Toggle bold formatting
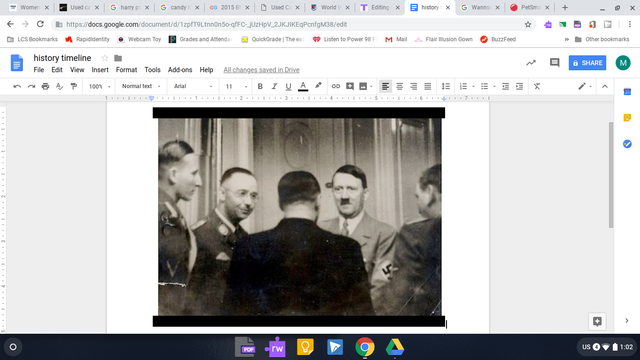Viewport: 640px width, 360px height. [260, 86]
